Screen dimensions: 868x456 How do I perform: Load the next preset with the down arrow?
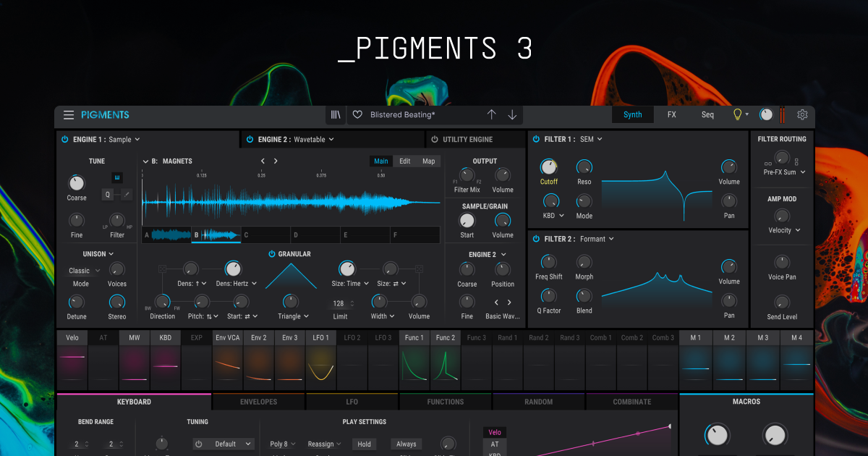point(511,114)
